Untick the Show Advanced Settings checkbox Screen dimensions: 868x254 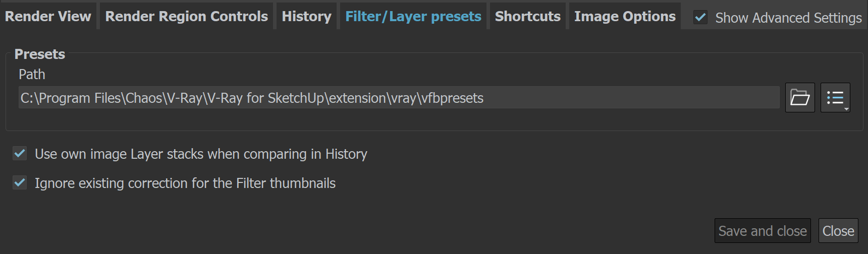tap(700, 18)
